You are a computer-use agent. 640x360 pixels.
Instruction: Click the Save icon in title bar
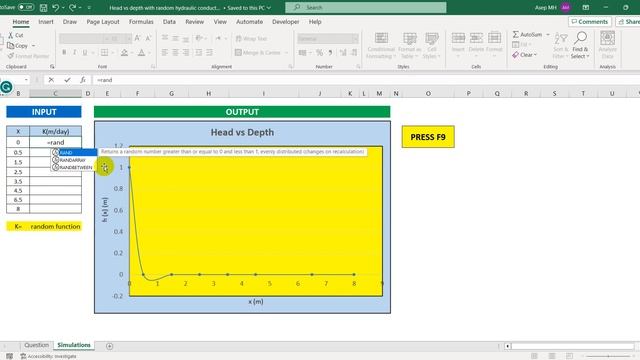coord(43,7)
